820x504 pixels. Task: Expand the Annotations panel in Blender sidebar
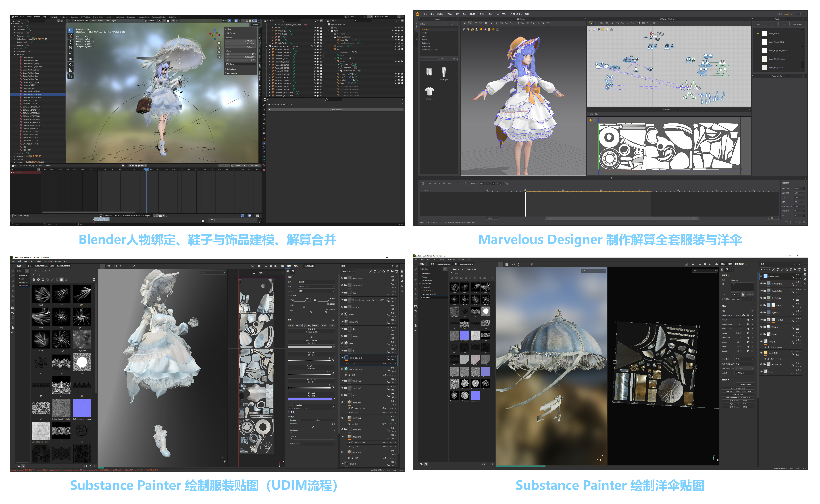[241, 73]
